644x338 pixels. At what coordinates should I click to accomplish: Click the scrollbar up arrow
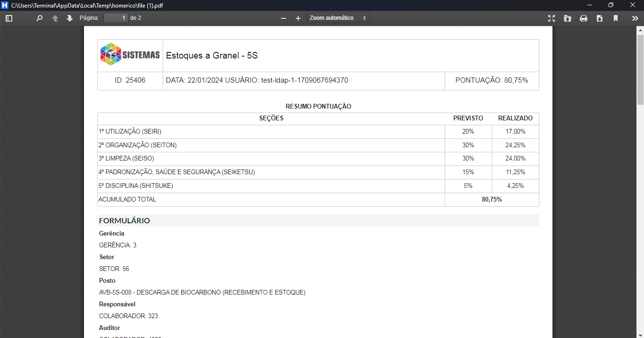640,30
